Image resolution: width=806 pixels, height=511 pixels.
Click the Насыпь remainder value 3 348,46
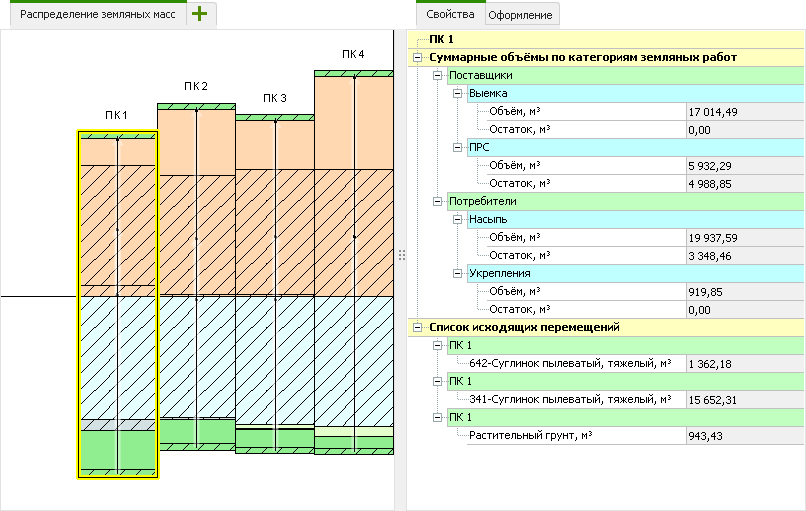point(743,255)
